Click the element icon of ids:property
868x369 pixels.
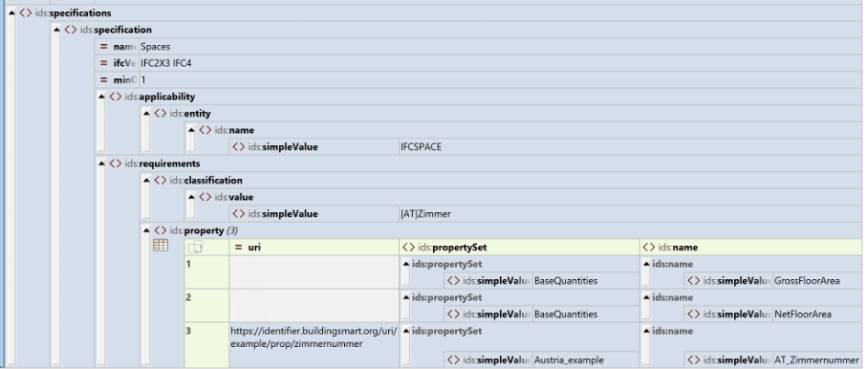point(160,230)
